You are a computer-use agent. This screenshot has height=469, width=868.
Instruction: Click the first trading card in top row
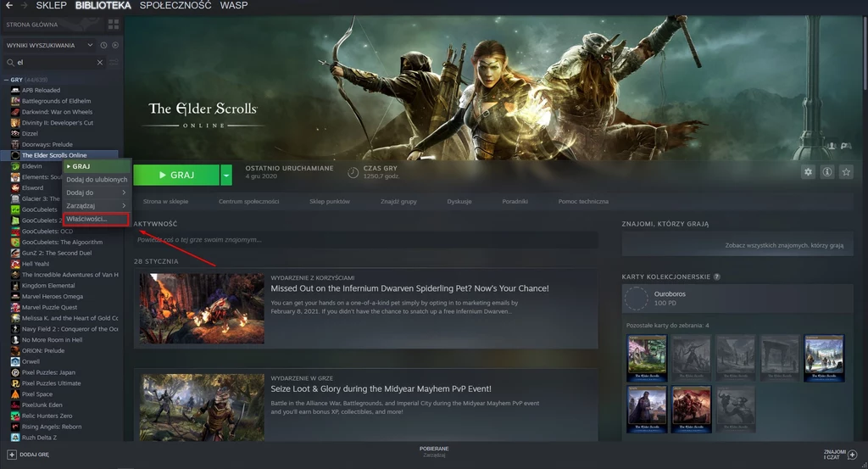(x=647, y=358)
